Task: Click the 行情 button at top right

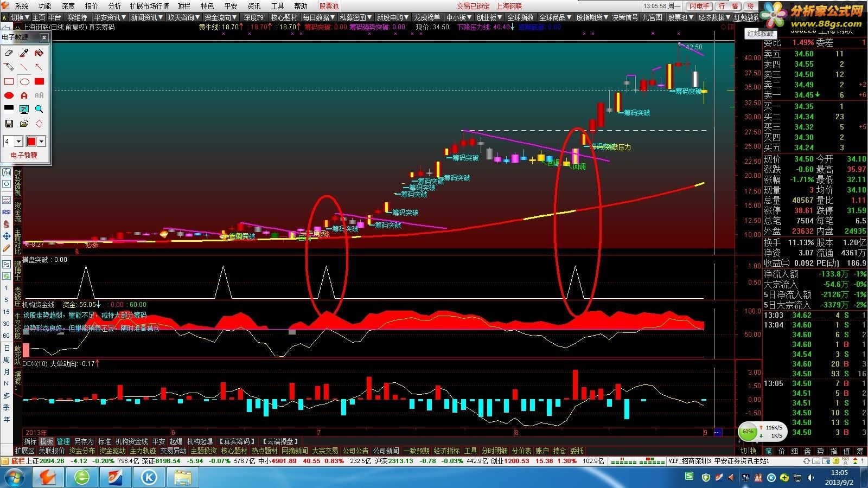Action: pos(728,6)
